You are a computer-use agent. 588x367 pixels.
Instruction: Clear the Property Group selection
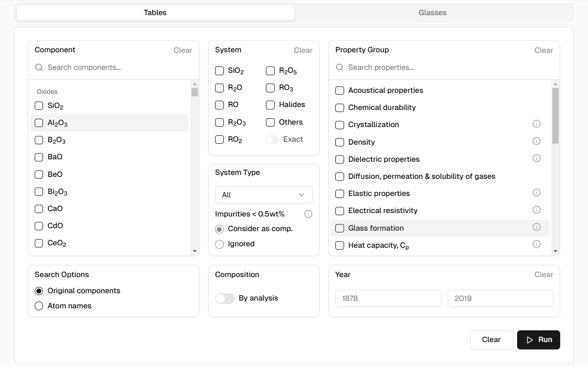[x=544, y=50]
